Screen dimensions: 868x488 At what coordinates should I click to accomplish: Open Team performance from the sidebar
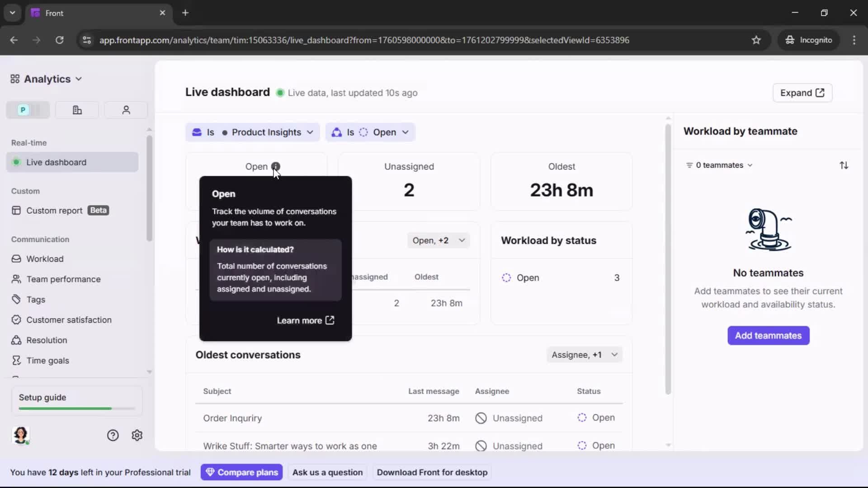pos(63,279)
